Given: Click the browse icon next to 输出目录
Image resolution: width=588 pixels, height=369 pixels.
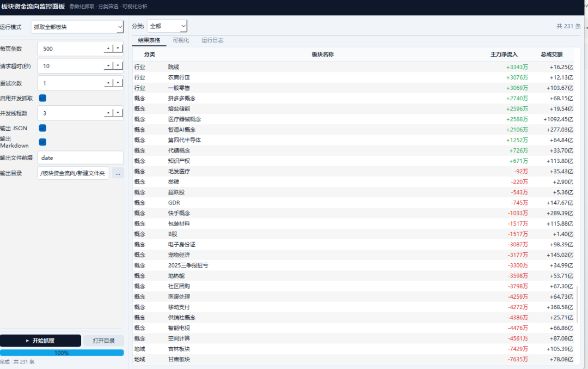Looking at the screenshot, I should 118,173.
